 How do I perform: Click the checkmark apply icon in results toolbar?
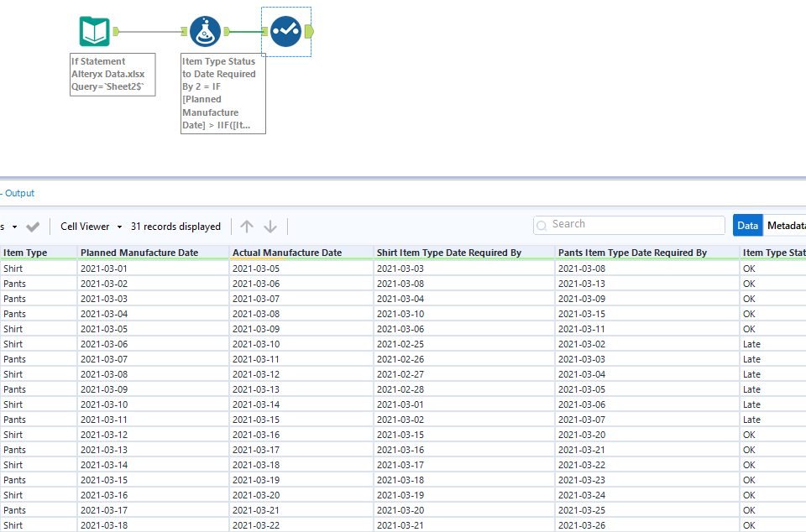(33, 227)
